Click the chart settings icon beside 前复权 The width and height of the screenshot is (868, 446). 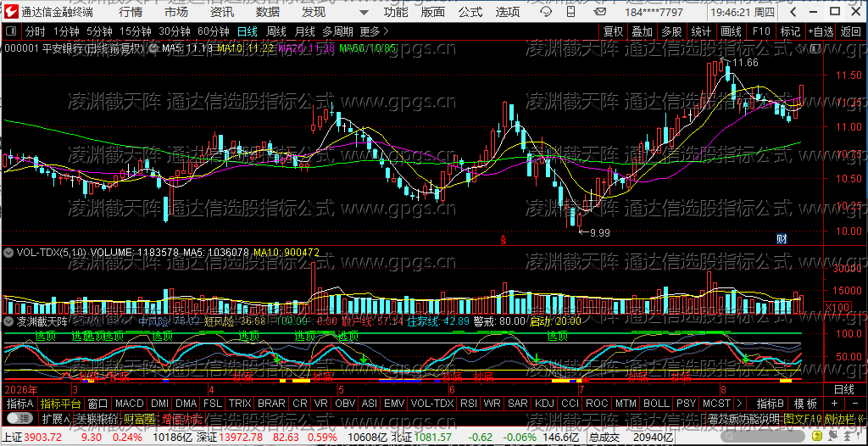[153, 48]
